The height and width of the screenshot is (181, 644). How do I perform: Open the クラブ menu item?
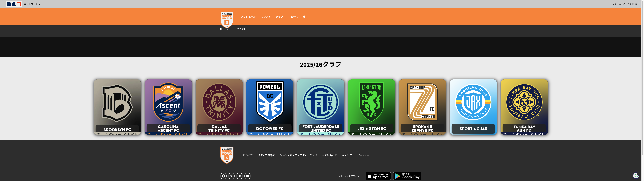279,17
